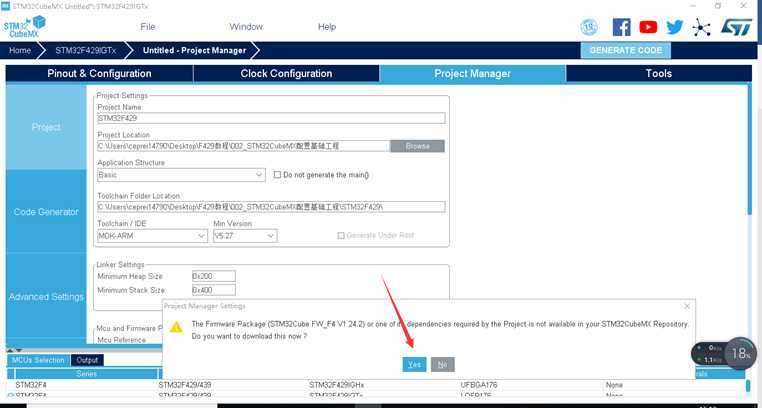Toggle Do not generate the main() checkbox

pos(277,175)
